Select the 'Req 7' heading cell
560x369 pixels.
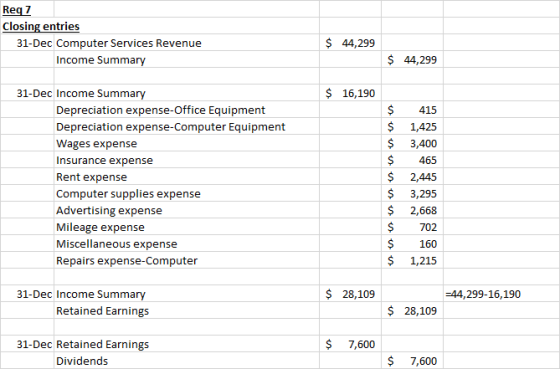(27, 9)
